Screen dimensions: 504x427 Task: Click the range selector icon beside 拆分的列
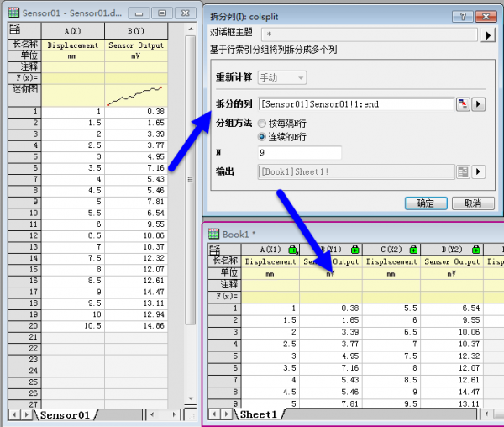463,104
